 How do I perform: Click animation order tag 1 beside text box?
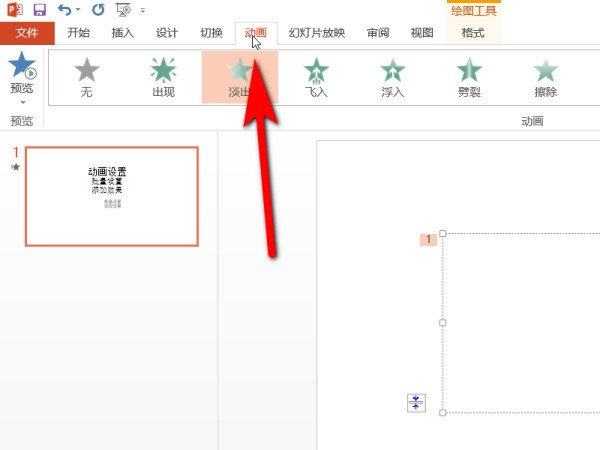tap(429, 240)
